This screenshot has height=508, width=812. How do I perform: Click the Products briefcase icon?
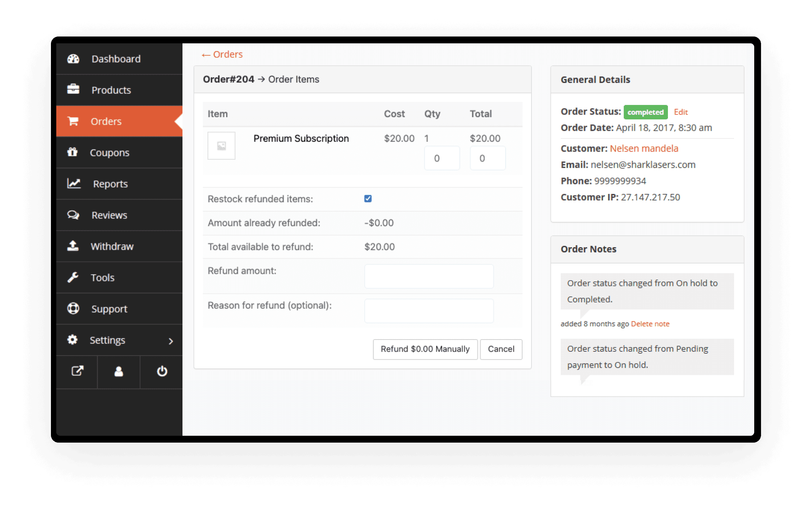point(73,90)
